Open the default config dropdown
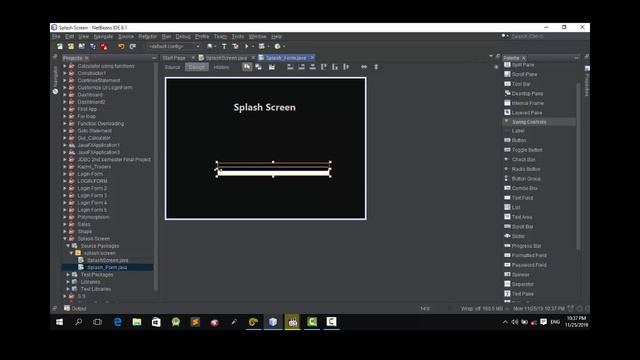Image resolution: width=640 pixels, height=360 pixels. point(174,47)
